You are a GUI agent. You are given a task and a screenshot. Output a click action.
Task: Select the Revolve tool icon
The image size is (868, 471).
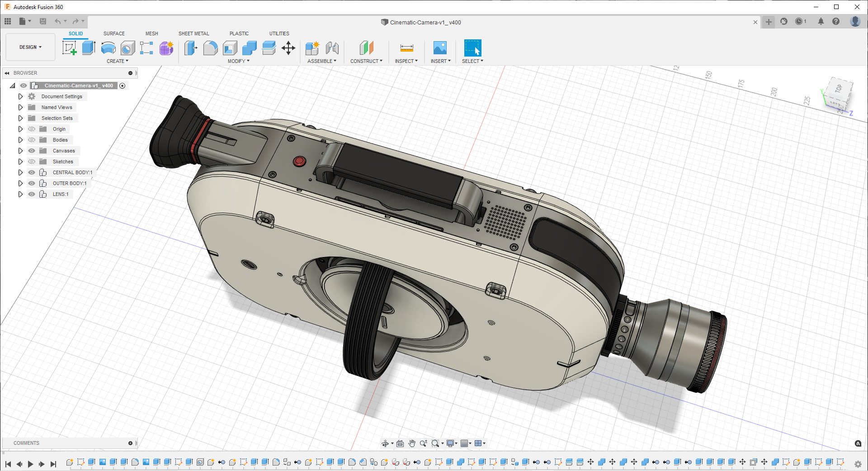pyautogui.click(x=108, y=48)
